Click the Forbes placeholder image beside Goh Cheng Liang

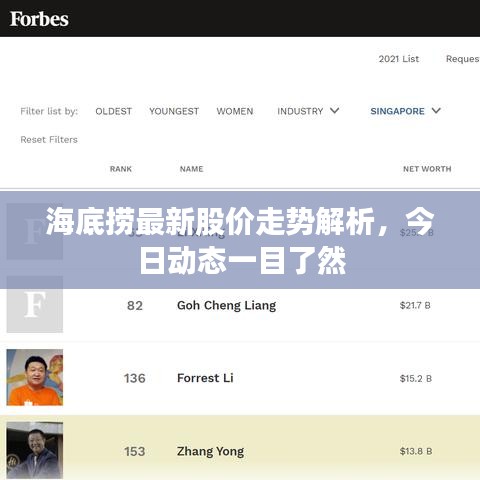coord(35,304)
